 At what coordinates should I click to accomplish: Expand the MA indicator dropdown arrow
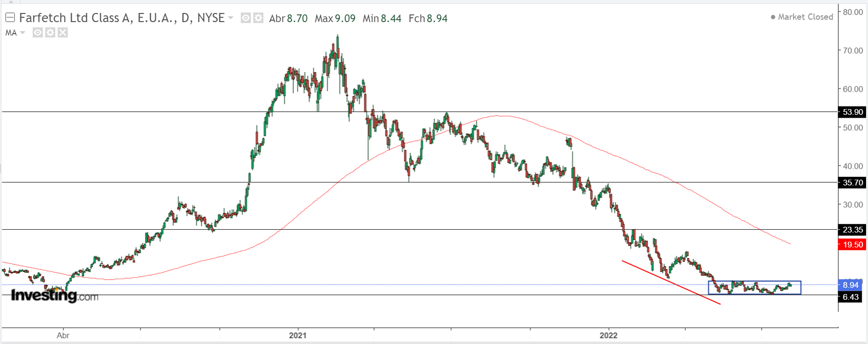point(22,33)
